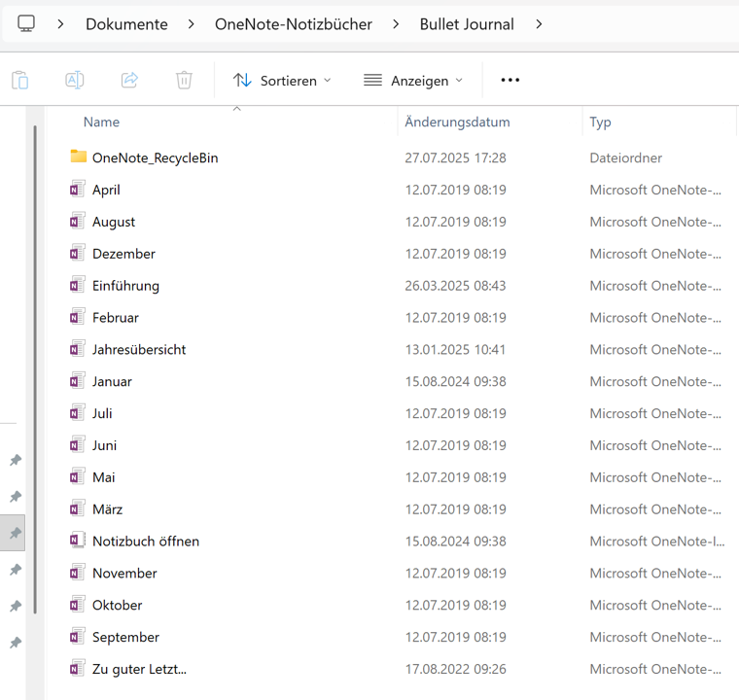The width and height of the screenshot is (739, 700).
Task: Select the Jahresübersicht file row
Action: 139,350
